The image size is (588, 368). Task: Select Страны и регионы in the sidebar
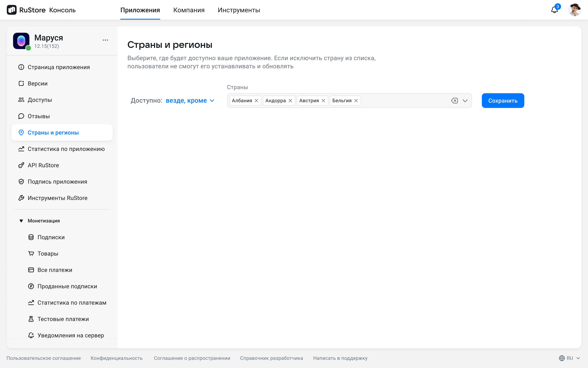[62, 133]
